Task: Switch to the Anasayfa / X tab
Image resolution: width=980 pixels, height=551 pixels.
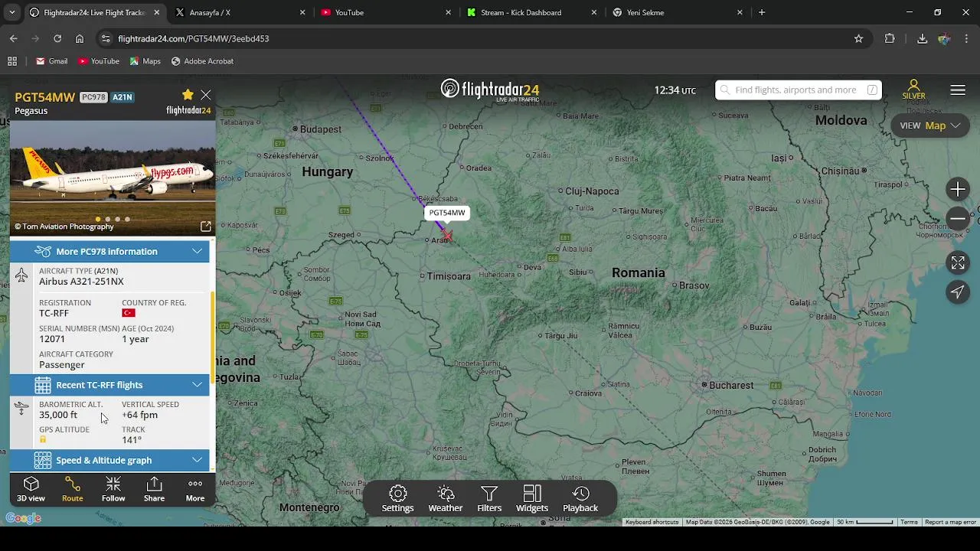Action: point(241,12)
